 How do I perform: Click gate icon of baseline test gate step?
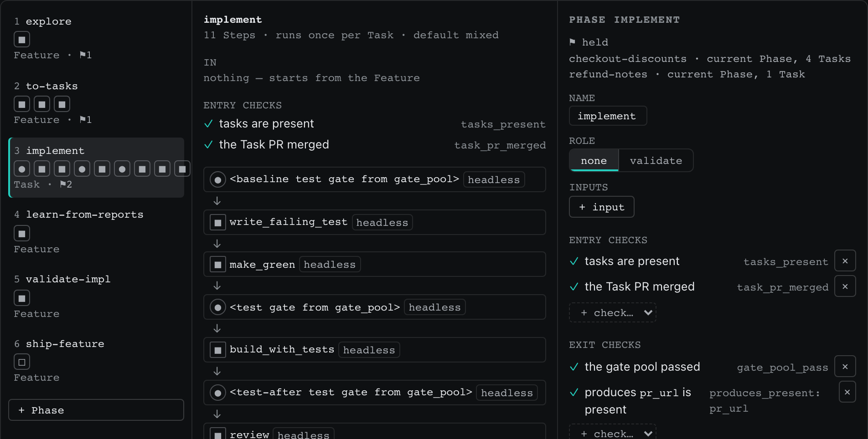[218, 180]
